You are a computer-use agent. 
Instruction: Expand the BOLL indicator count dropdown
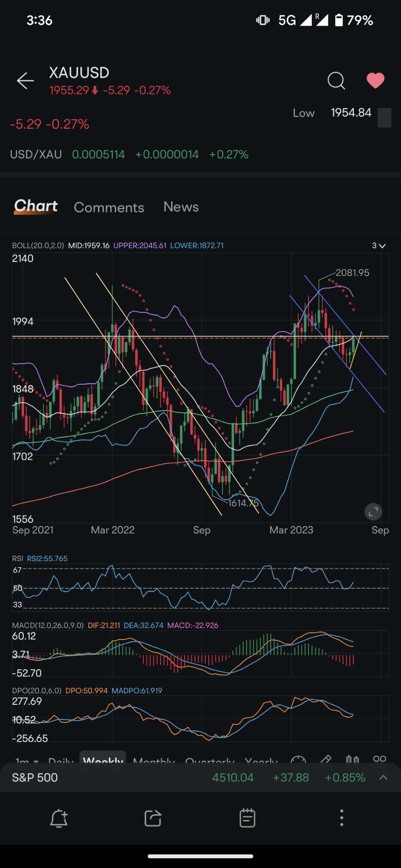[379, 246]
